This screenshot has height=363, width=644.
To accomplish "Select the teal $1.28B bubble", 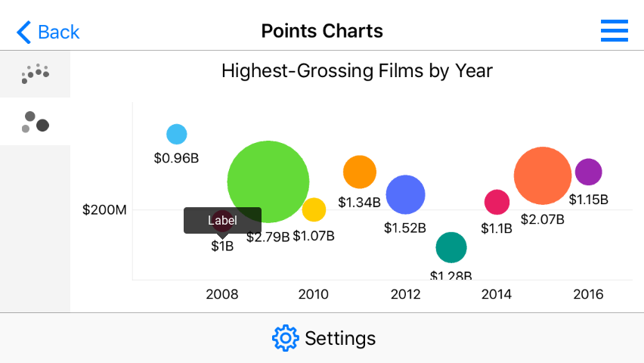I will [x=451, y=247].
